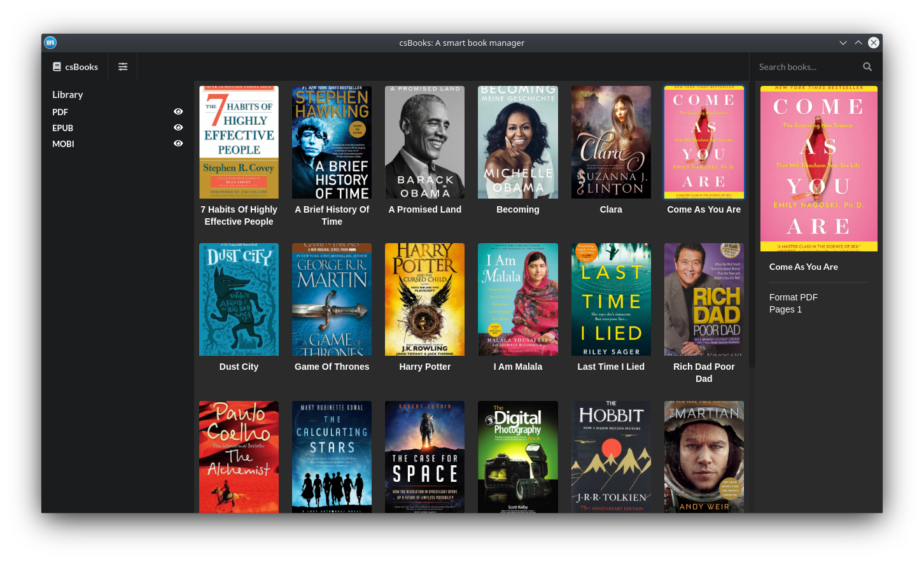
Task: Click the Becoming title label
Action: 518,209
